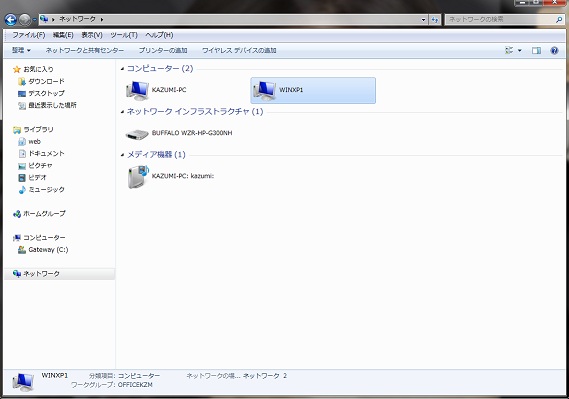The height and width of the screenshot is (399, 569).
Task: Click the KAZUMI-PC media device icon
Action: point(138,177)
